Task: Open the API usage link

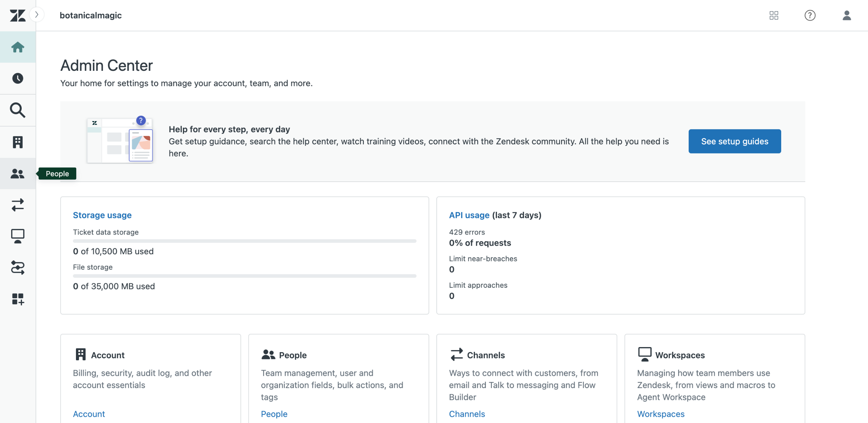Action: point(469,215)
